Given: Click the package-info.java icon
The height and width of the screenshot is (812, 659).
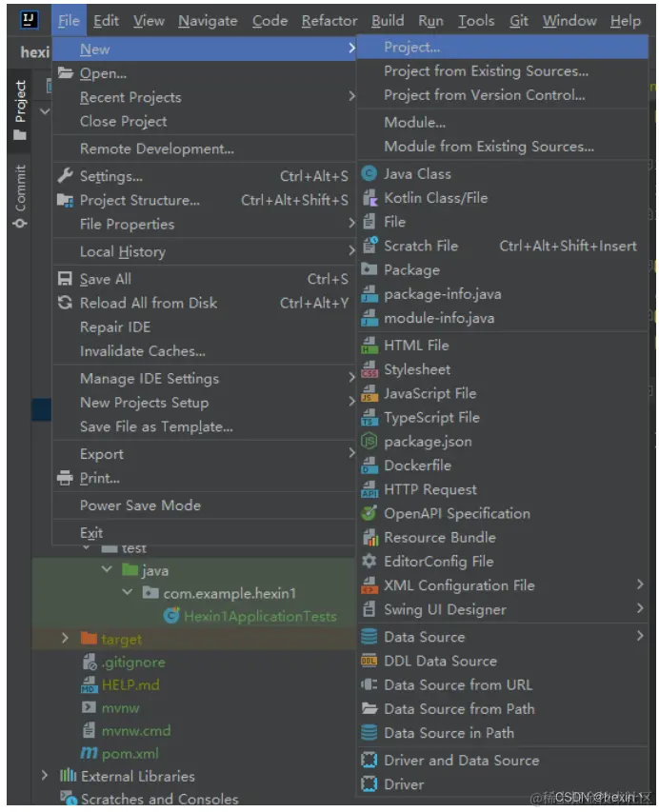Looking at the screenshot, I should [x=369, y=293].
